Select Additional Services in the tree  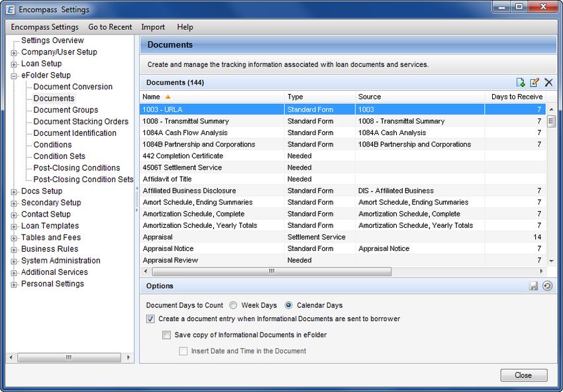pos(54,272)
